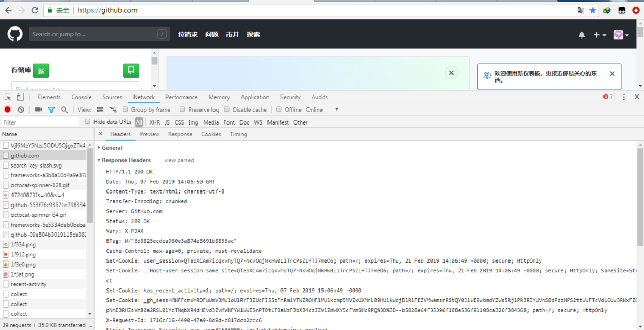Toggle the device toolbar icon

20,97
